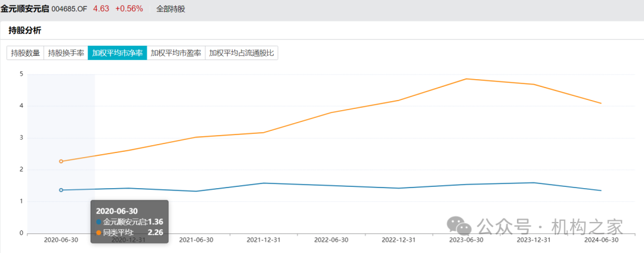Viewport: 644px width, 253px height.
Task: Click the 2021-12-31 x-axis label
Action: [x=264, y=240]
